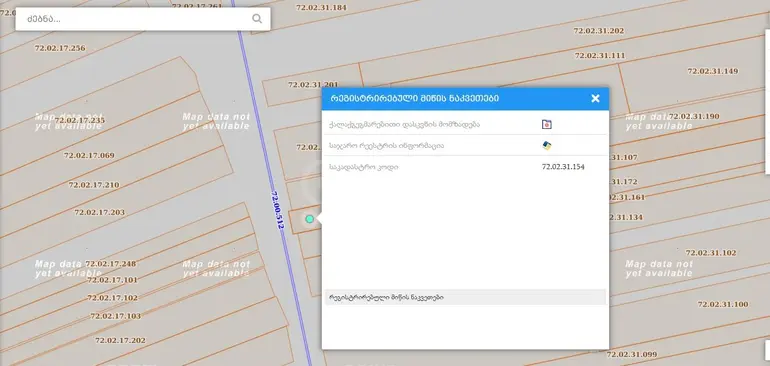The image size is (770, 366).
Task: Click the ქალაქგეგმარებითი დასკვნის მომზადება row text
Action: (x=404, y=124)
